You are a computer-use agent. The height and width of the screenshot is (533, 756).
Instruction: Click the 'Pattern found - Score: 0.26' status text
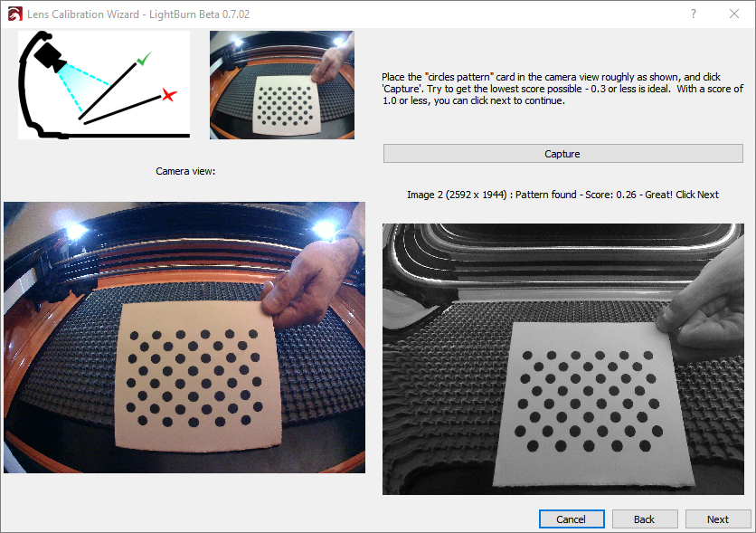point(576,195)
